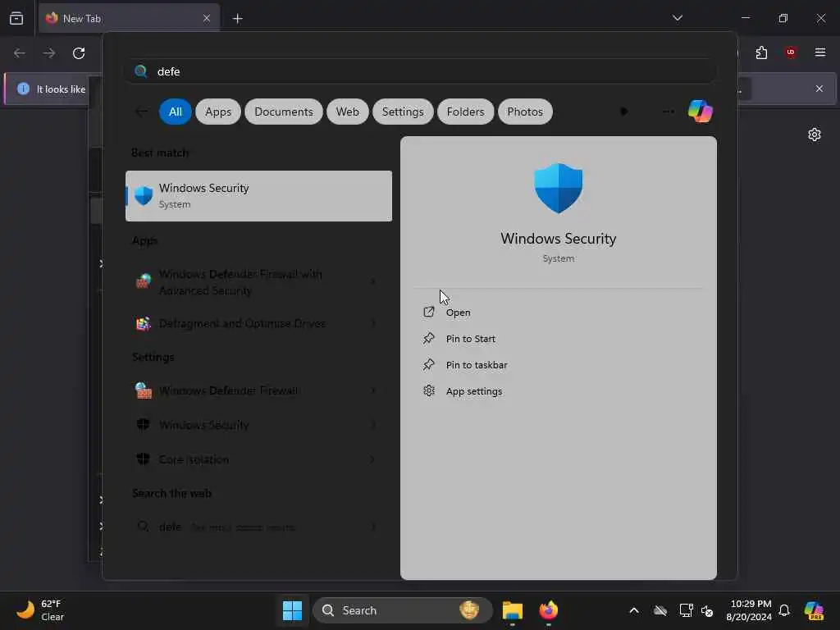Click the muted volume icon in tray
Screen dimensions: 840x630
click(707, 610)
